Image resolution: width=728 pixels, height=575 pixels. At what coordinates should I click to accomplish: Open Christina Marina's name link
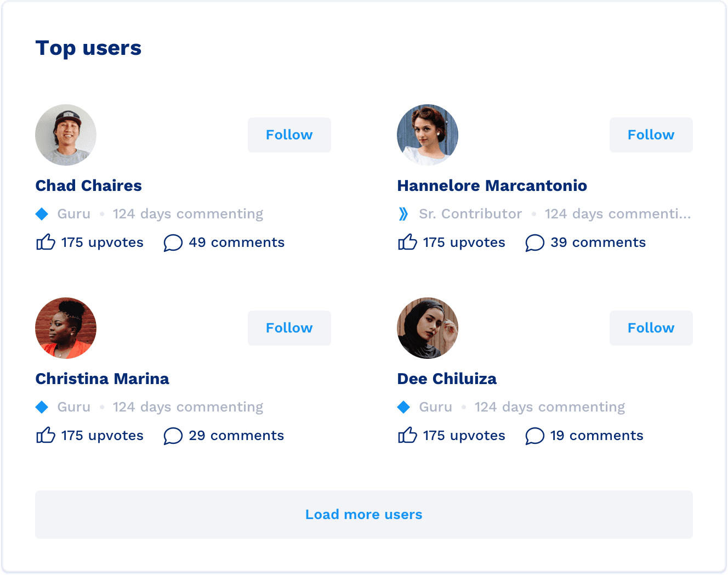103,379
